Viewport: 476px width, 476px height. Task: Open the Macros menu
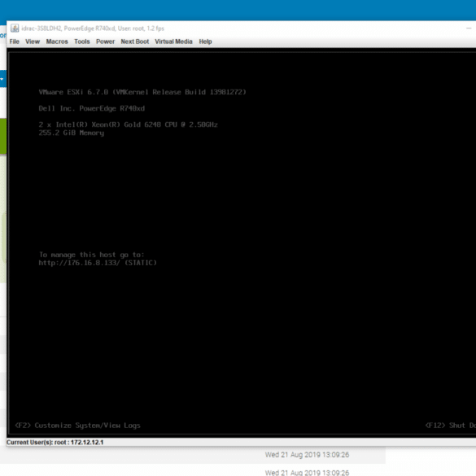pyautogui.click(x=57, y=41)
